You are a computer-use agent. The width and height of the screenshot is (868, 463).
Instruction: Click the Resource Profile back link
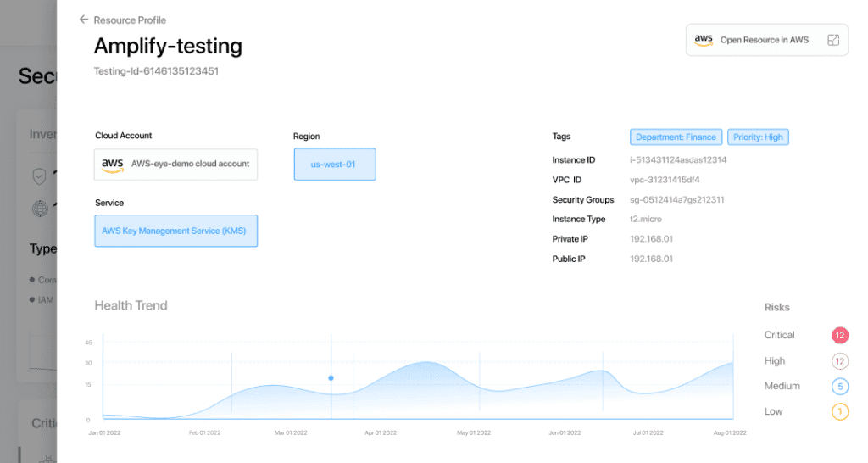[130, 20]
